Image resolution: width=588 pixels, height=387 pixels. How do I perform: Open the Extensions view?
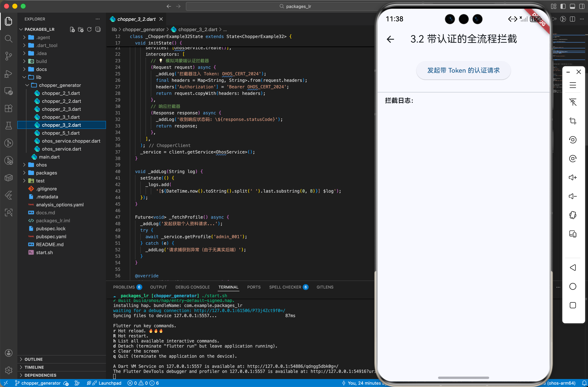click(9, 108)
